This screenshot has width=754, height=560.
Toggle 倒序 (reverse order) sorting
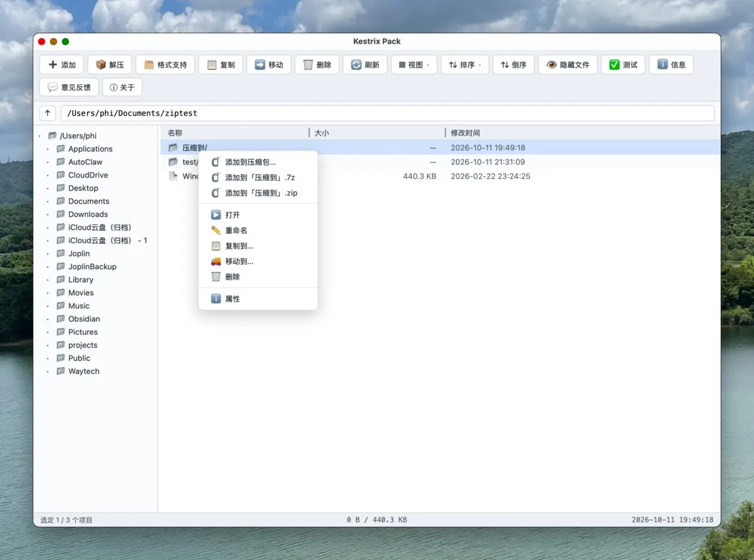coord(514,65)
